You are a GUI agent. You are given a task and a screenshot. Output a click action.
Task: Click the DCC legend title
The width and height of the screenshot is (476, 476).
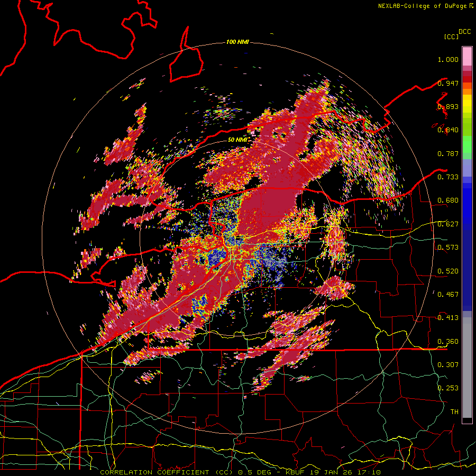click(x=464, y=32)
